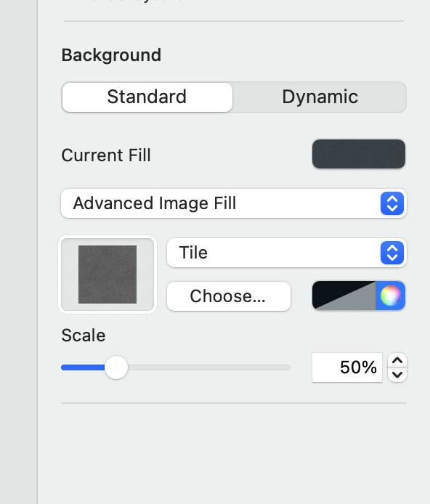Open the Advanced Image Fill dropdown
Screen dimensions: 430x504
click(x=234, y=203)
